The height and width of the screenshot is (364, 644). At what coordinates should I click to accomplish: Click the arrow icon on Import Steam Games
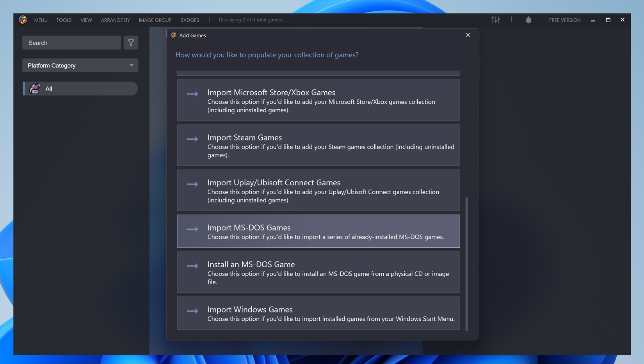pyautogui.click(x=192, y=139)
